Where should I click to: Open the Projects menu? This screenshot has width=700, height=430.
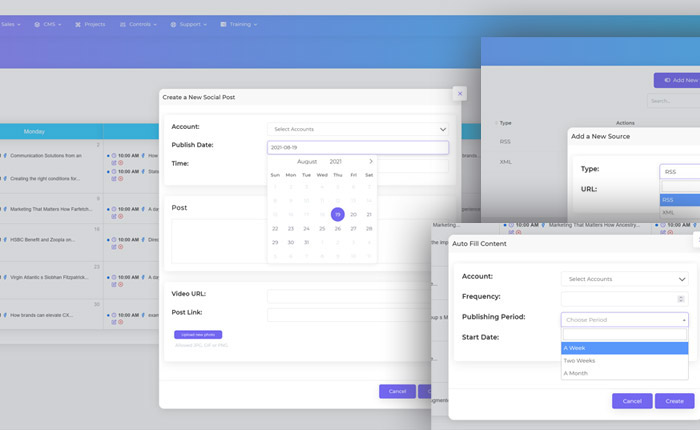(90, 24)
